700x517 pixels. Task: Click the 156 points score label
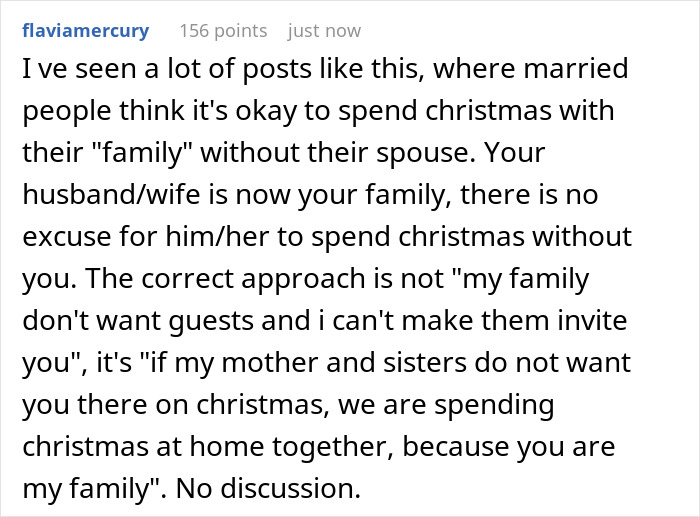coord(222,31)
